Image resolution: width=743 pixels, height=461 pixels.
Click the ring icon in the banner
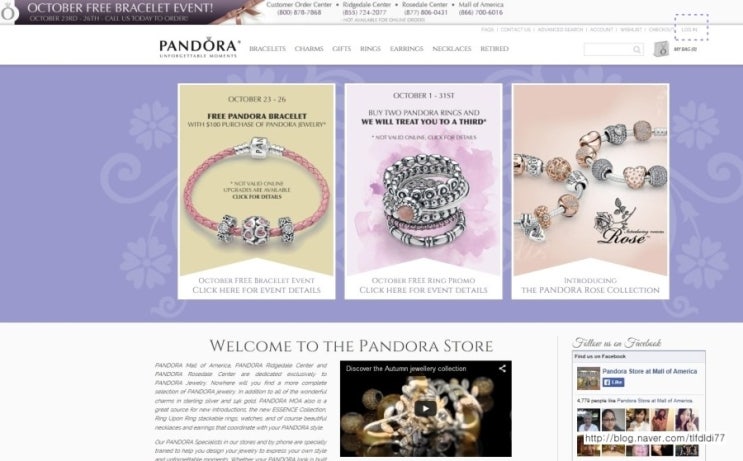click(x=8, y=12)
